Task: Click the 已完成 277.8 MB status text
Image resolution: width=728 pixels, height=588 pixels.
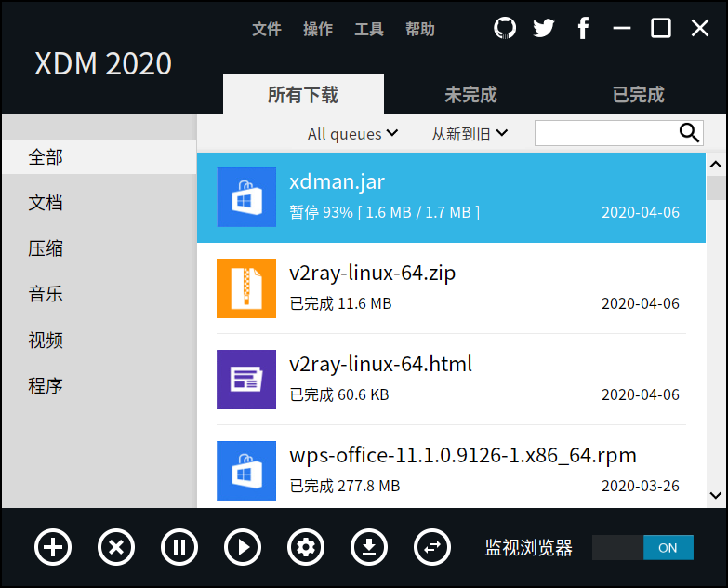Action: [x=345, y=486]
